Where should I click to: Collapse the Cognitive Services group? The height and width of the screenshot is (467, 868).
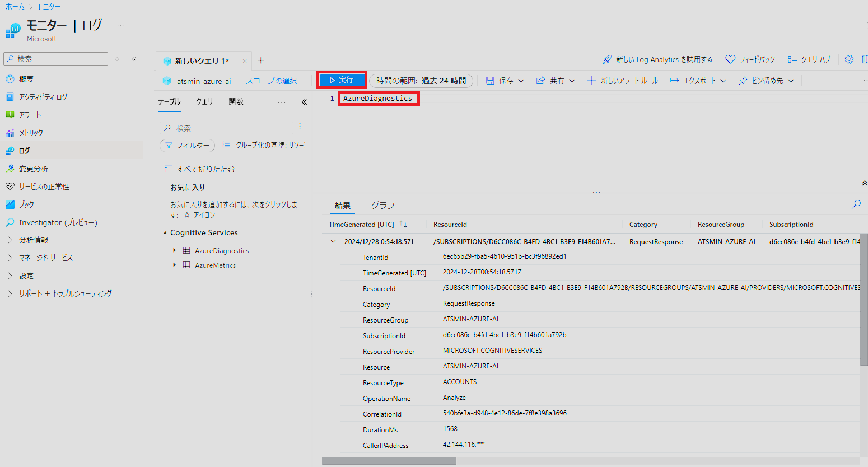(165, 233)
